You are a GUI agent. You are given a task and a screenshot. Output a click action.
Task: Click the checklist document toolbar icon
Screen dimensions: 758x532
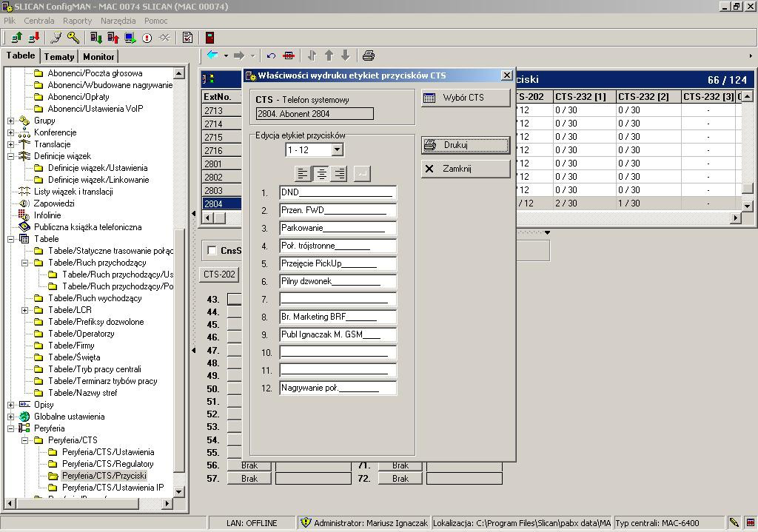(x=187, y=37)
